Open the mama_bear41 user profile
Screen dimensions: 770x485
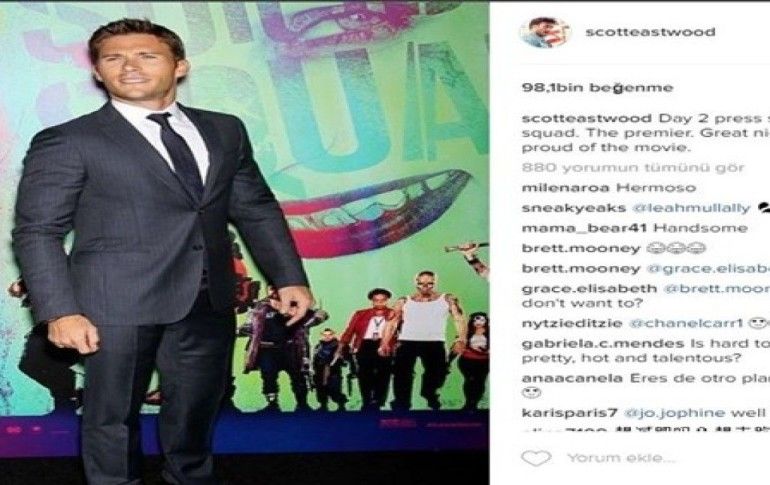(585, 228)
